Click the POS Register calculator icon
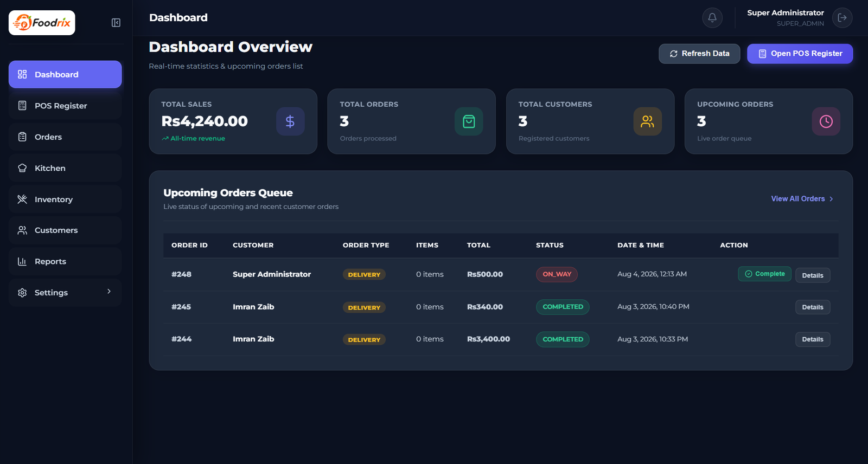 pos(22,106)
